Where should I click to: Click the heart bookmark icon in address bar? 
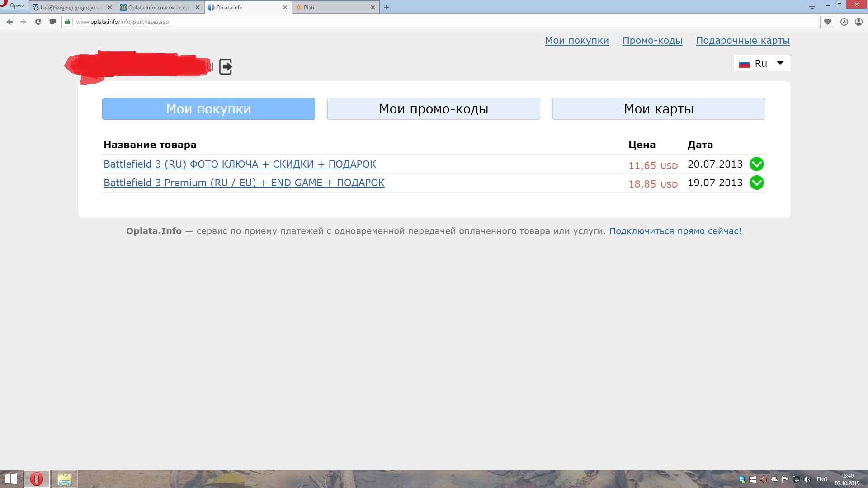click(827, 22)
